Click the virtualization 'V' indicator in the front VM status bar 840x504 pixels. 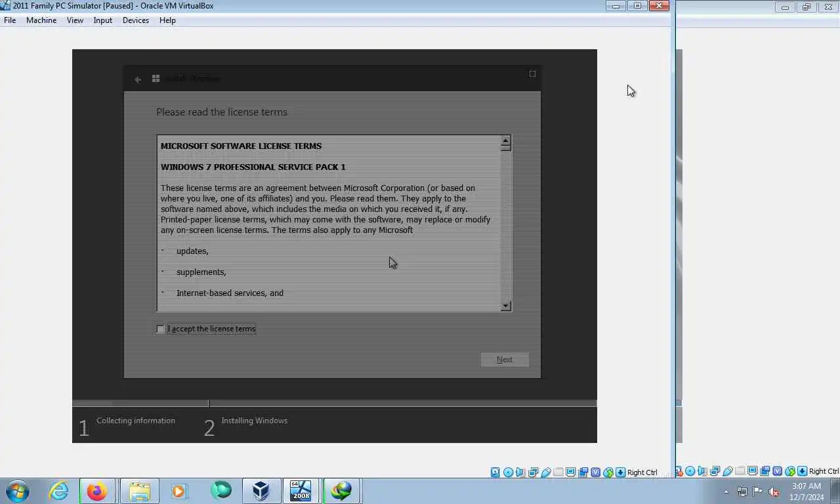pos(596,472)
